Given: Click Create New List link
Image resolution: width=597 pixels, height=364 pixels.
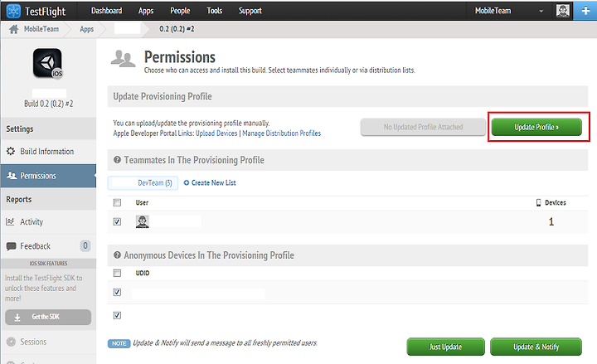Looking at the screenshot, I should pyautogui.click(x=210, y=182).
